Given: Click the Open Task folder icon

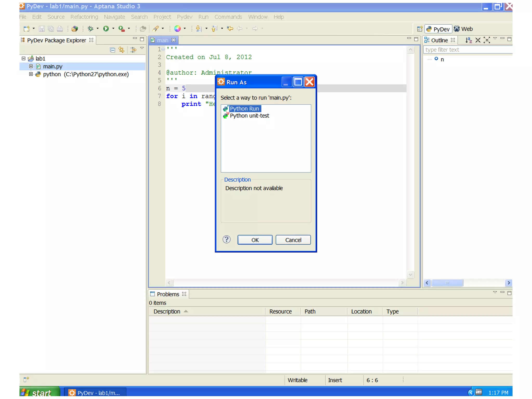Looking at the screenshot, I should 143,29.
